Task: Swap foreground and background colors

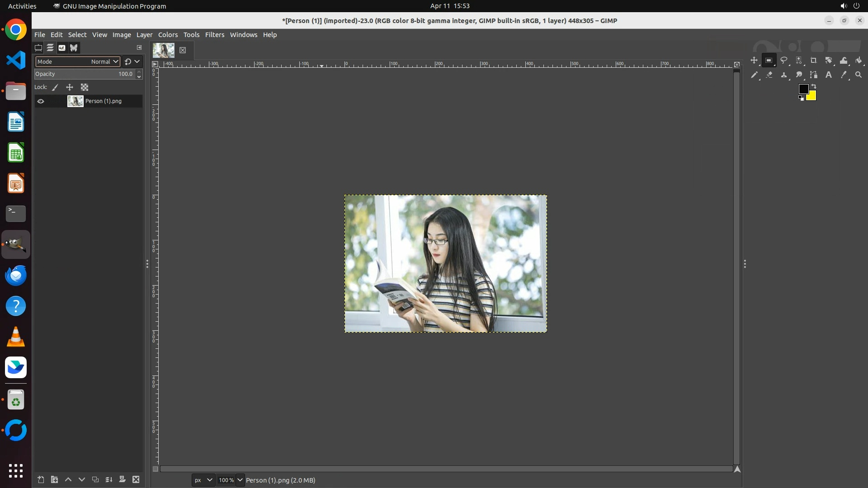Action: tap(814, 86)
